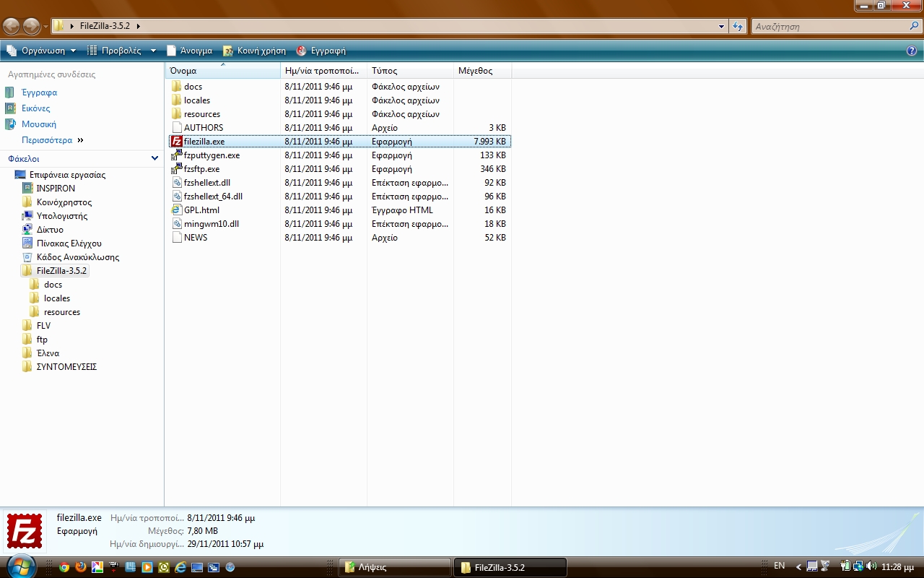
Task: Select Υπολογιστής in folder tree
Action: point(62,216)
